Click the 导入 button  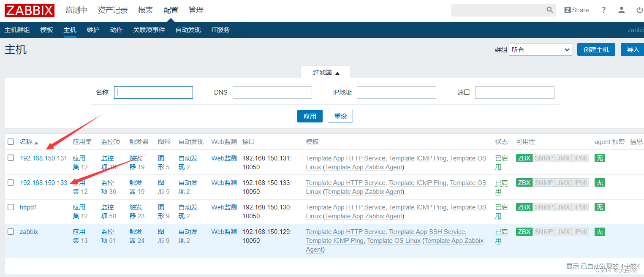click(x=633, y=49)
